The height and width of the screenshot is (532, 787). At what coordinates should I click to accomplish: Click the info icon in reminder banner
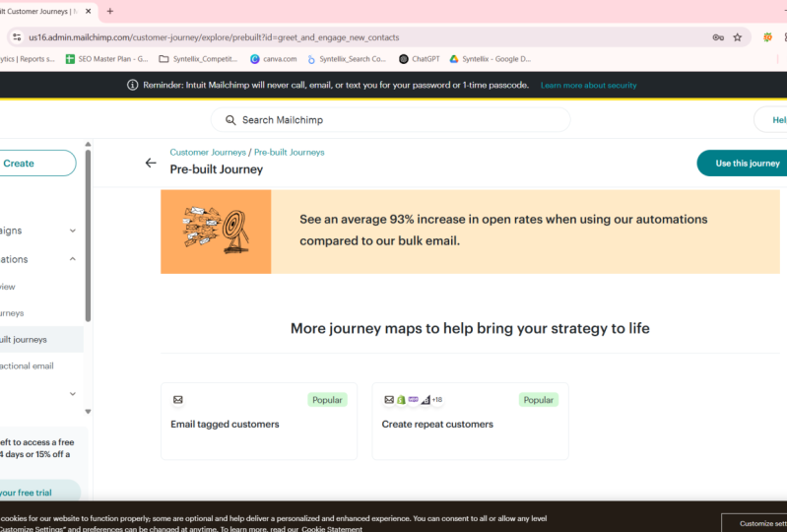tap(133, 85)
